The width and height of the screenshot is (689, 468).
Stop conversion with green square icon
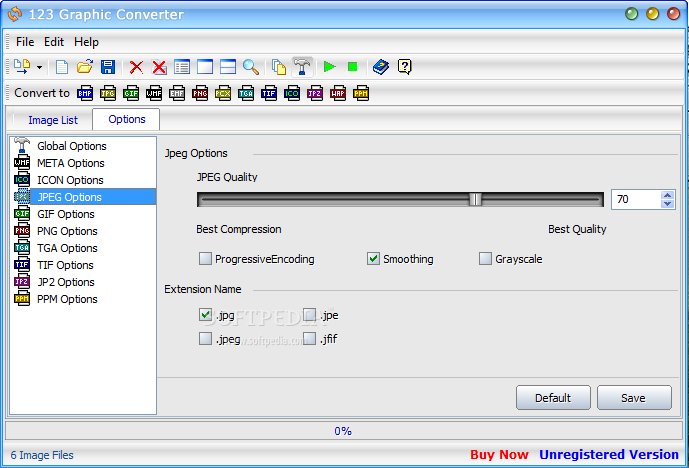[x=352, y=67]
